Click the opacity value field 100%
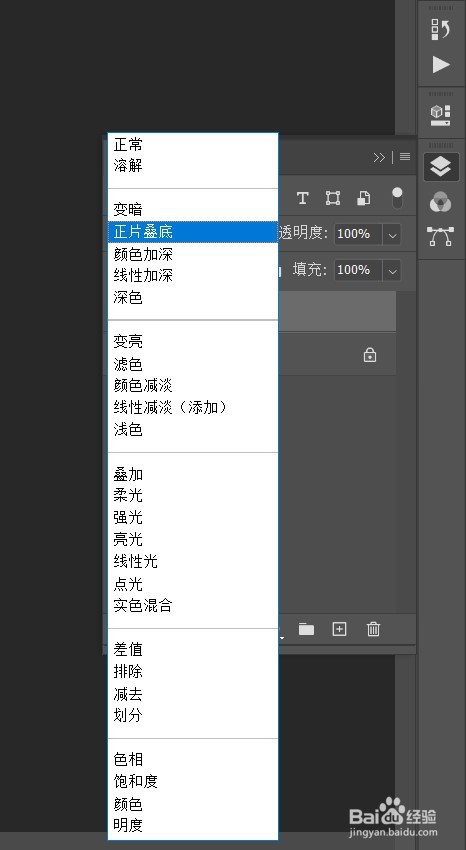The width and height of the screenshot is (466, 850). click(x=358, y=234)
